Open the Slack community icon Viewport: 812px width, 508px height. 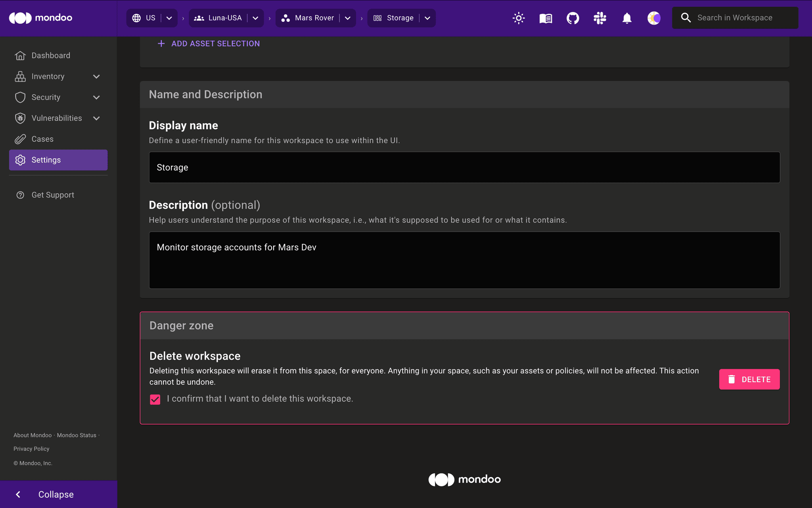click(599, 18)
